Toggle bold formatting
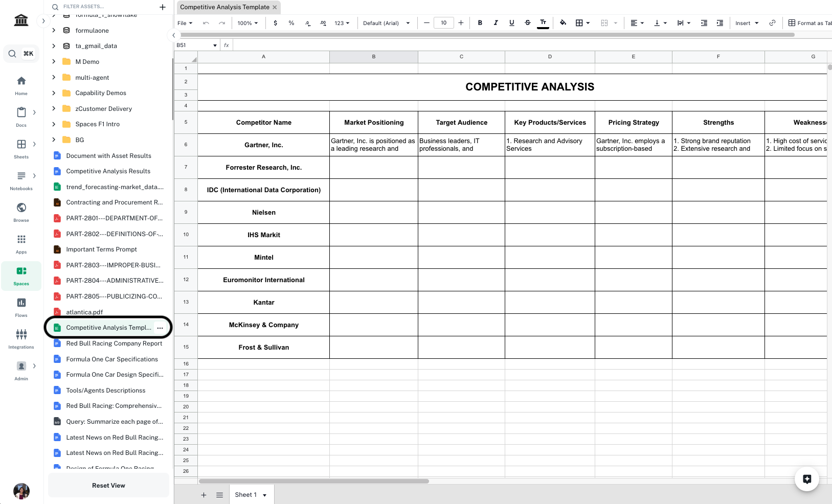Screen dimensions: 832x504 tap(480, 23)
